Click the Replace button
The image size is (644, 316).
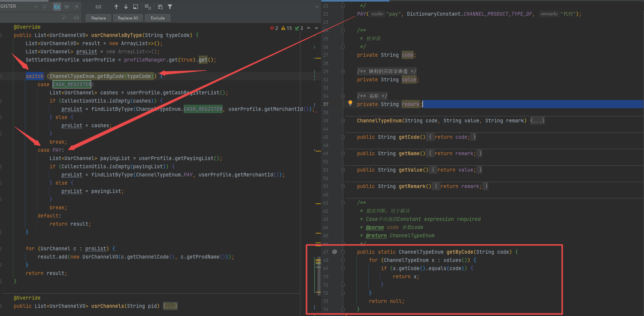[x=98, y=18]
